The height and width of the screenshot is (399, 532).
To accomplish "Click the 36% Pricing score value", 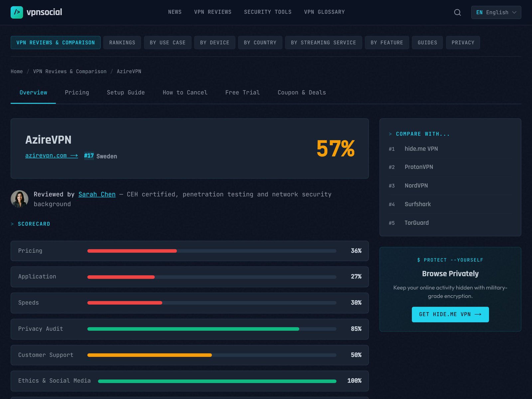I will [356, 251].
